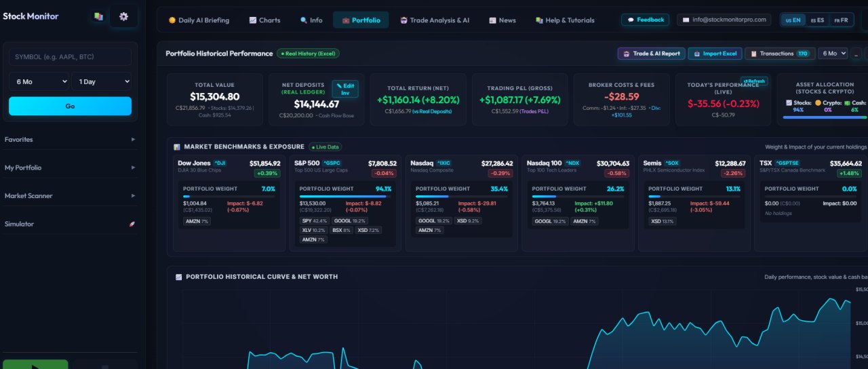Viewport: 868px width, 369px height.
Task: Open Transactions 170 list
Action: tap(780, 54)
